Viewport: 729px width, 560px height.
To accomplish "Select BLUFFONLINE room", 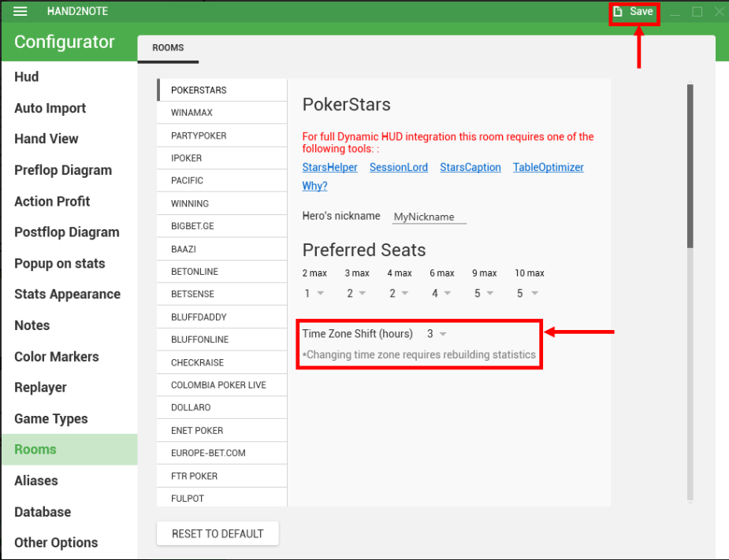I will (x=221, y=339).
